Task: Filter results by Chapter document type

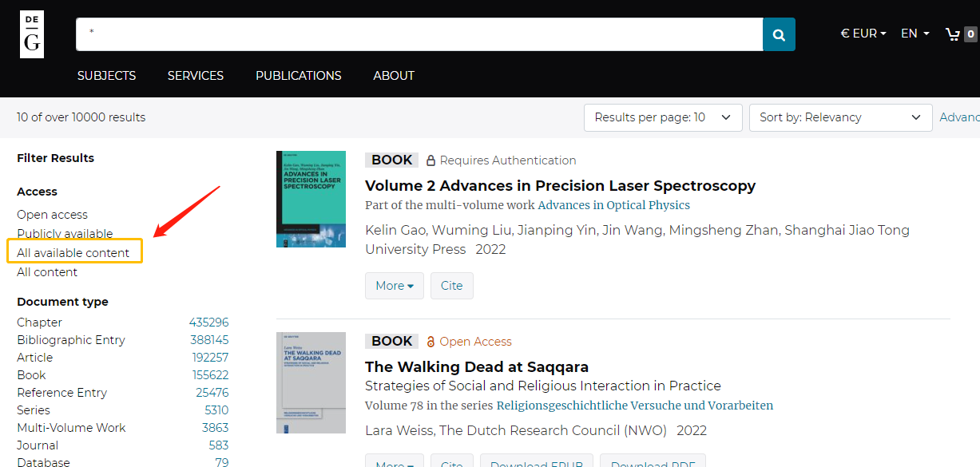Action: pyautogui.click(x=39, y=323)
